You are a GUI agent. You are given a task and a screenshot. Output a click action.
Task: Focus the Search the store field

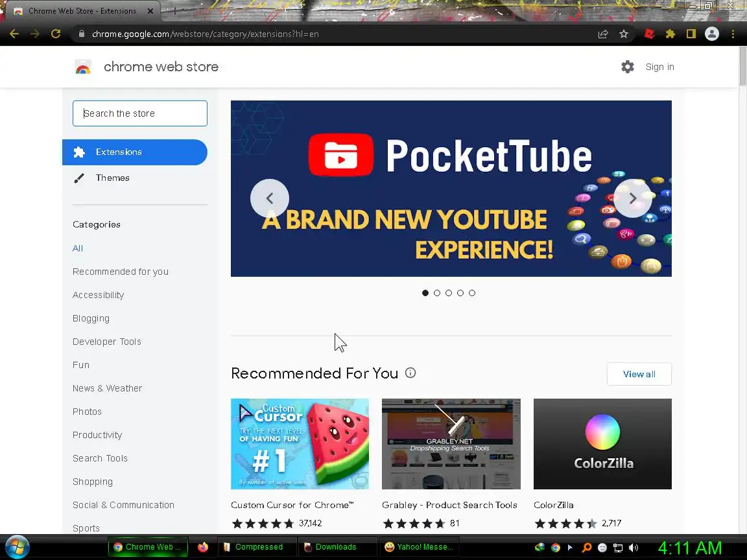[x=140, y=113]
